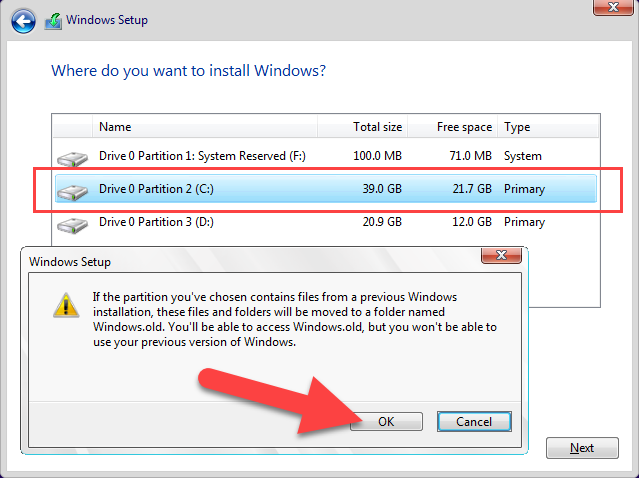This screenshot has width=639, height=478.
Task: Click drive icon for Partition 3 (D:)
Action: coord(73,225)
